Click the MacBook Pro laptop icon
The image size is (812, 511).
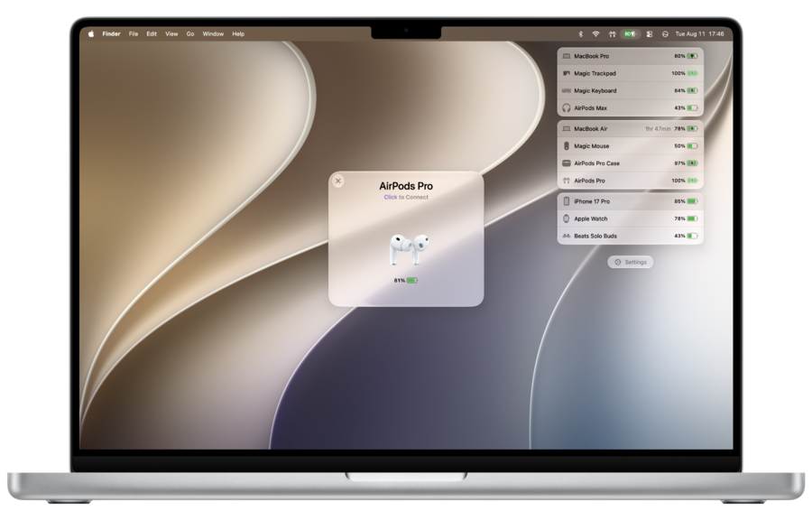[566, 56]
